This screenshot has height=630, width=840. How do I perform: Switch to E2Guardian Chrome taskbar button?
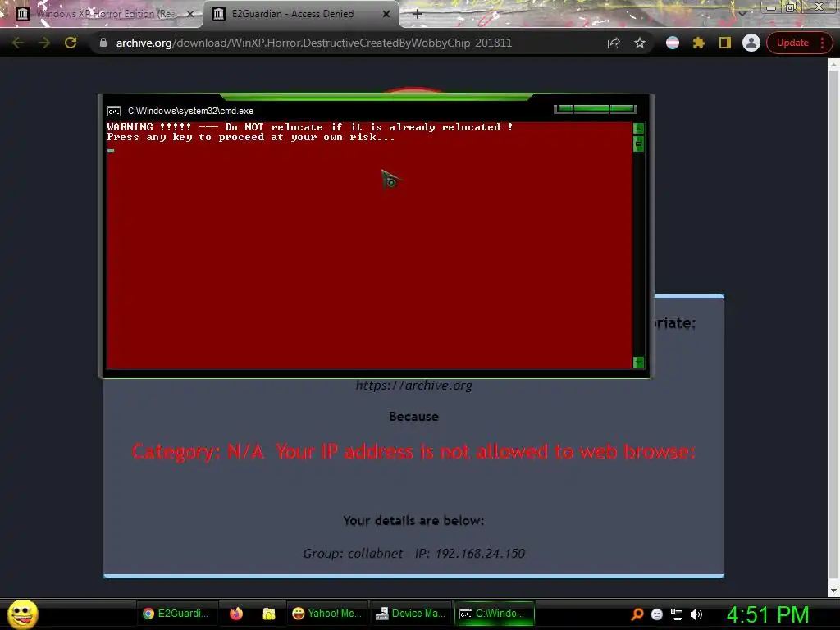click(x=176, y=614)
